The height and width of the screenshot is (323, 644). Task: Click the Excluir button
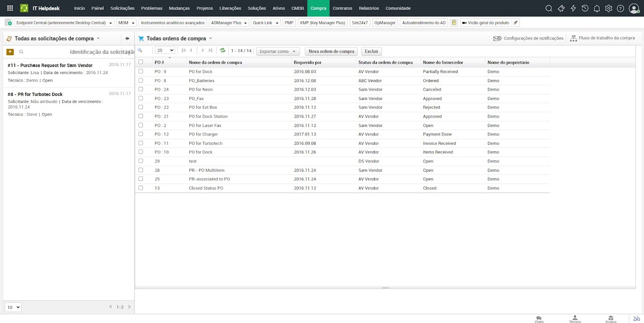371,51
